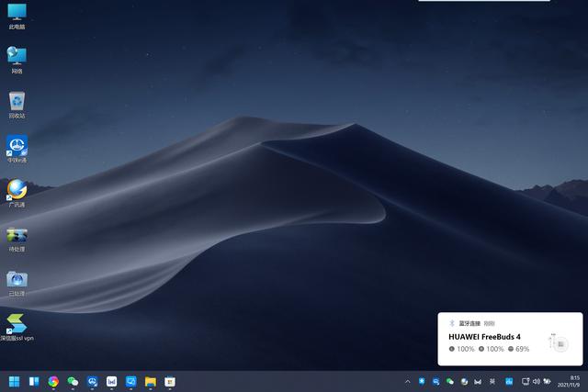Open the clock and date 2021/11/9
Image resolution: width=588 pixels, height=392 pixels.
(x=569, y=382)
